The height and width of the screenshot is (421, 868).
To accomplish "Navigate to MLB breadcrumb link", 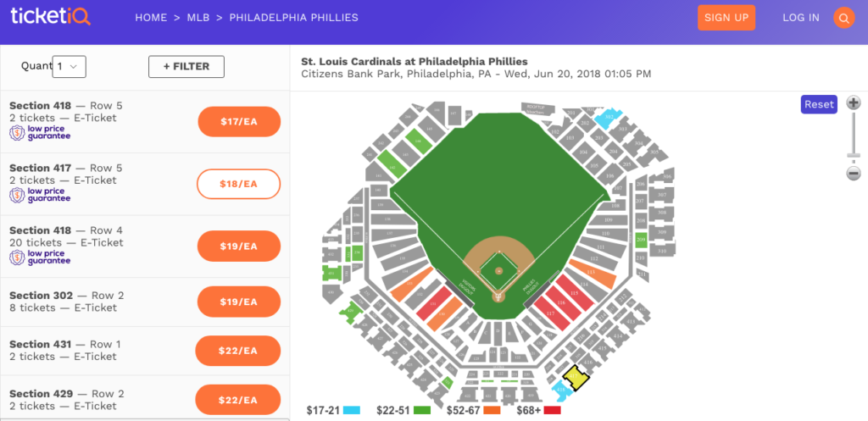I will click(x=198, y=18).
